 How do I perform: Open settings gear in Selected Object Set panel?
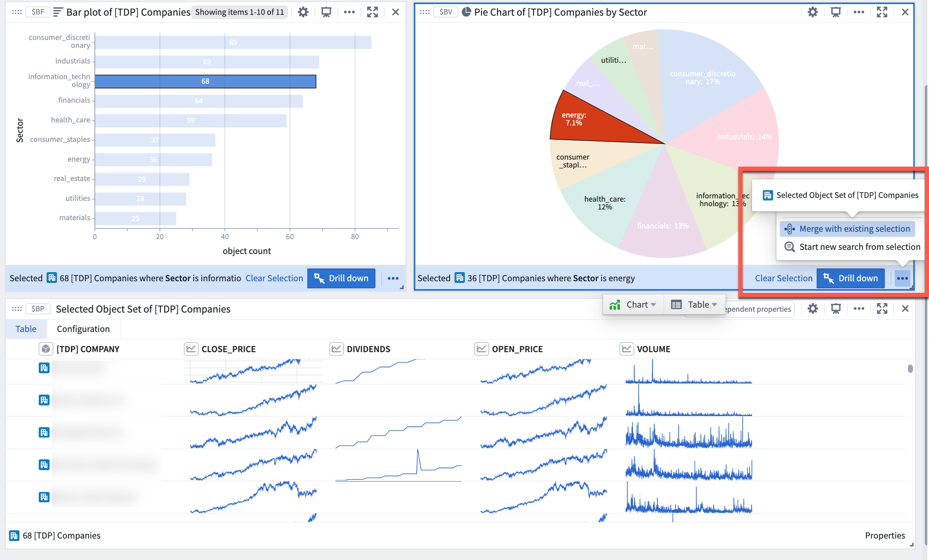tap(813, 309)
